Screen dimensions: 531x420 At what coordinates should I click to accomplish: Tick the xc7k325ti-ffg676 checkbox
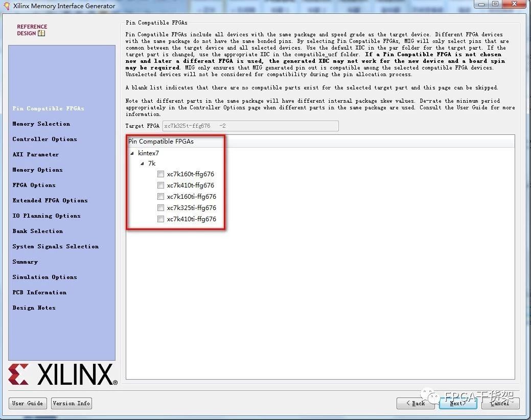point(160,207)
